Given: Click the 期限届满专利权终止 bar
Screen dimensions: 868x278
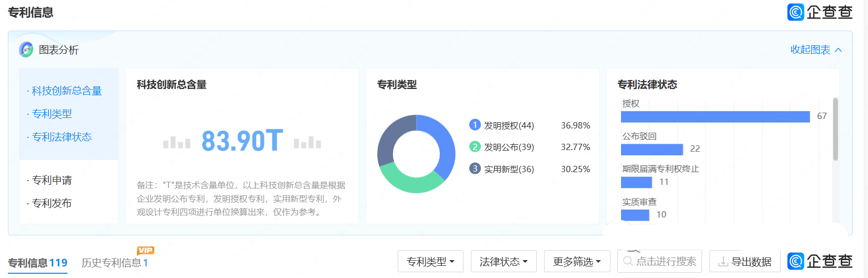Looking at the screenshot, I should pyautogui.click(x=636, y=182).
